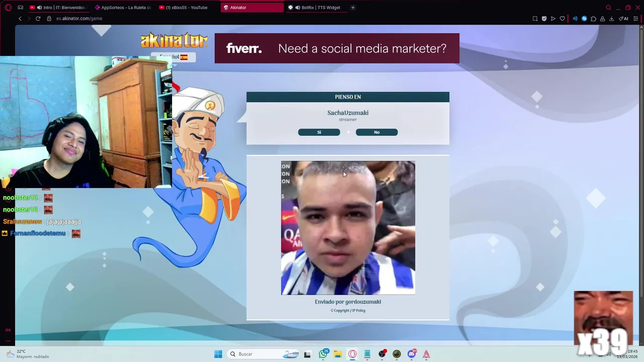Open the Windows Start menu

coord(218,354)
